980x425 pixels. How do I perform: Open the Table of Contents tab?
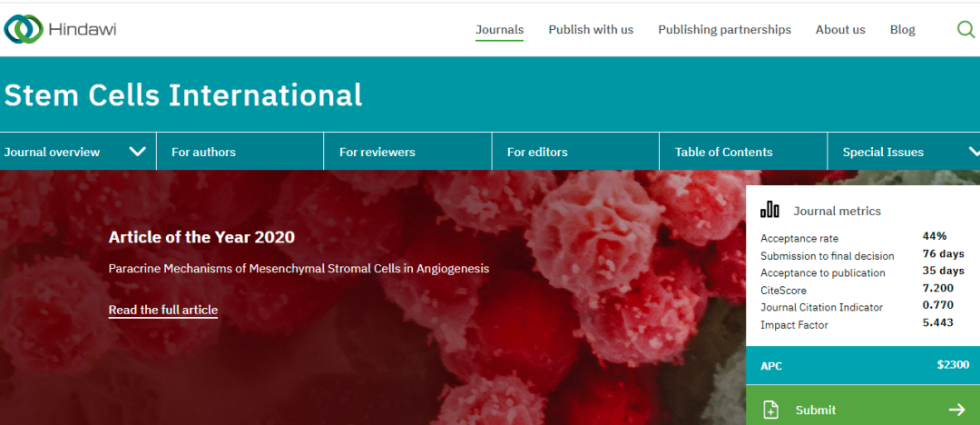(x=723, y=152)
